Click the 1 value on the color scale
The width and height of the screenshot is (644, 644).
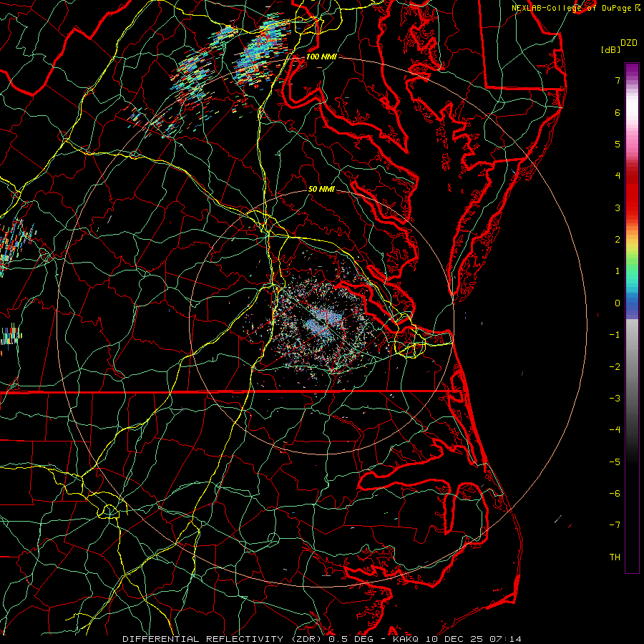pos(618,271)
